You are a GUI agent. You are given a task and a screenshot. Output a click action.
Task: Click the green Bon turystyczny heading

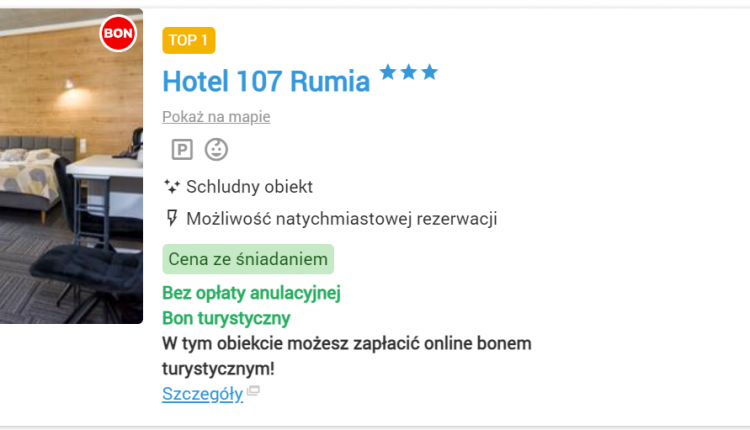pyautogui.click(x=226, y=318)
